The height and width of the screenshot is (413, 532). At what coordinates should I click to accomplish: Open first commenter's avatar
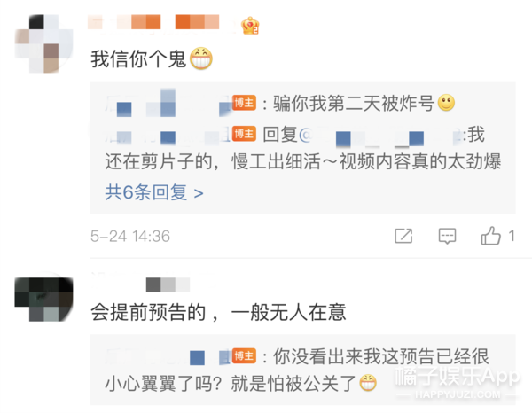tap(43, 43)
